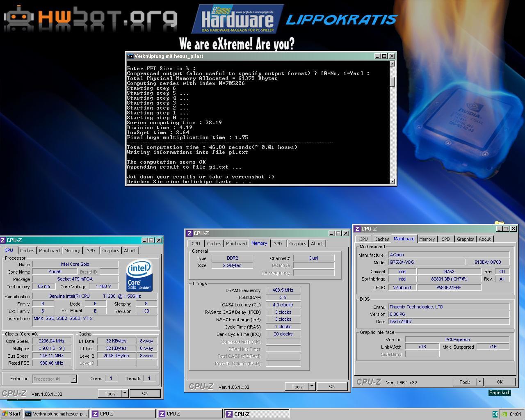Click Code Name Yonah field

point(55,272)
